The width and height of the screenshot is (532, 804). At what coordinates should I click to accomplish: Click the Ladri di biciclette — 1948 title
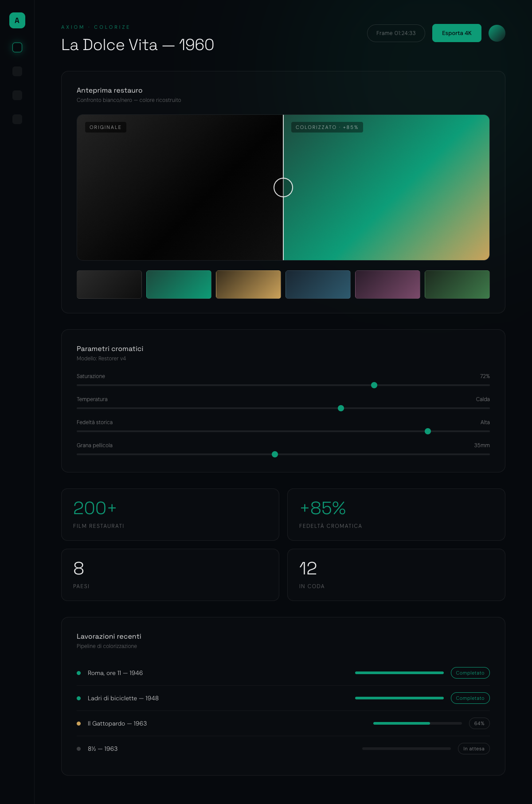123,698
